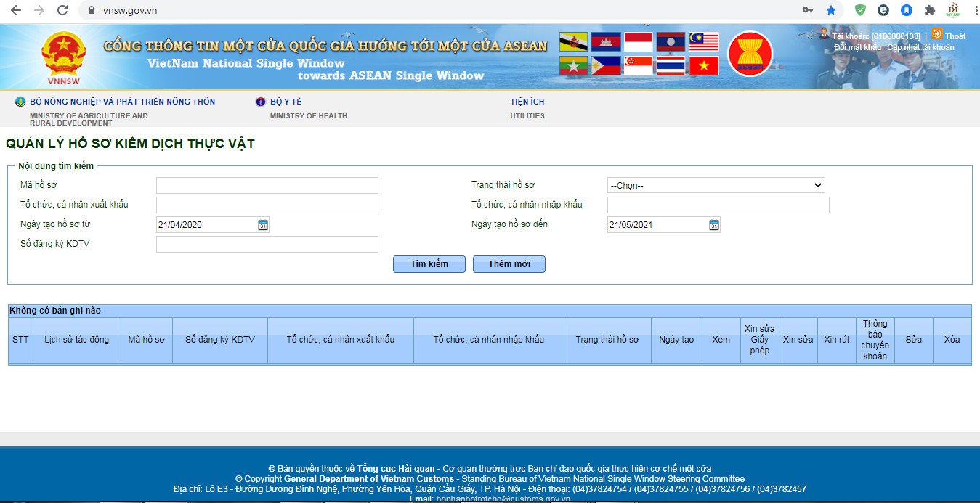Screen dimensions: 980x503
Task: Click the browser address bar URL
Action: 130,10
